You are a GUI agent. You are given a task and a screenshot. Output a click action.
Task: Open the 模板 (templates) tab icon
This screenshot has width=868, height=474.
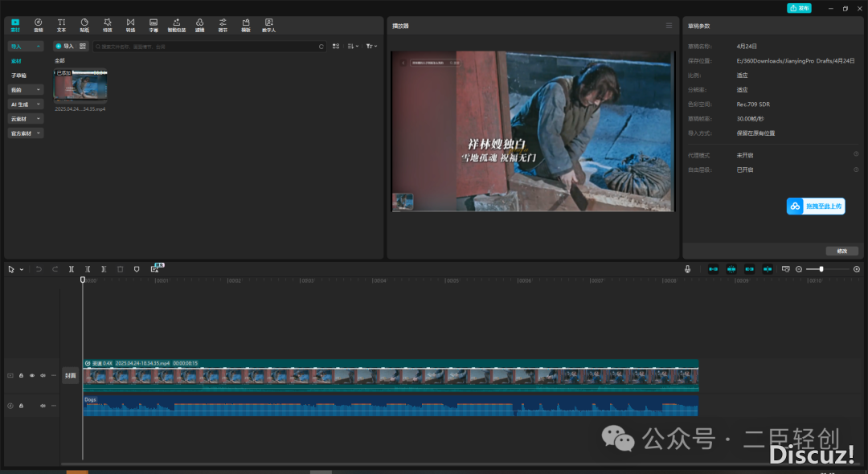(x=246, y=25)
